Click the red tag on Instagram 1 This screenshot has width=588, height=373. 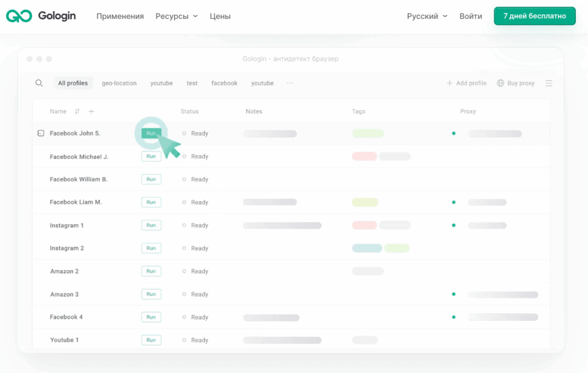[365, 225]
